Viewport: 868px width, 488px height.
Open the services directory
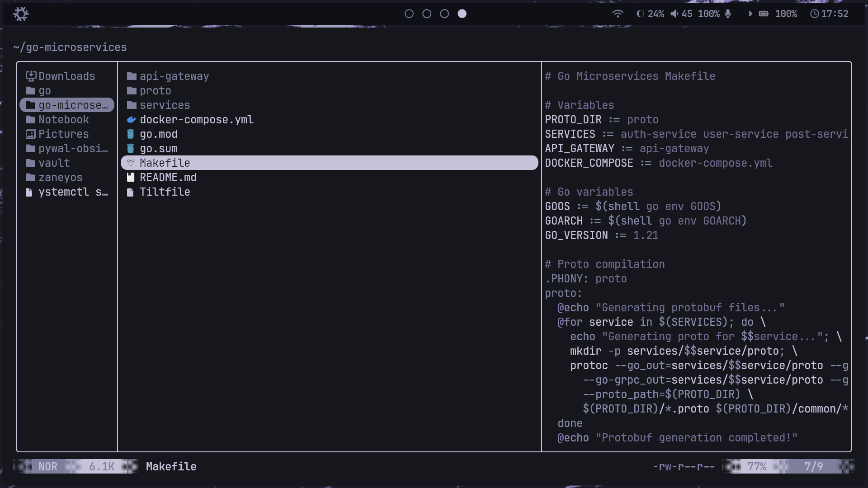(165, 105)
